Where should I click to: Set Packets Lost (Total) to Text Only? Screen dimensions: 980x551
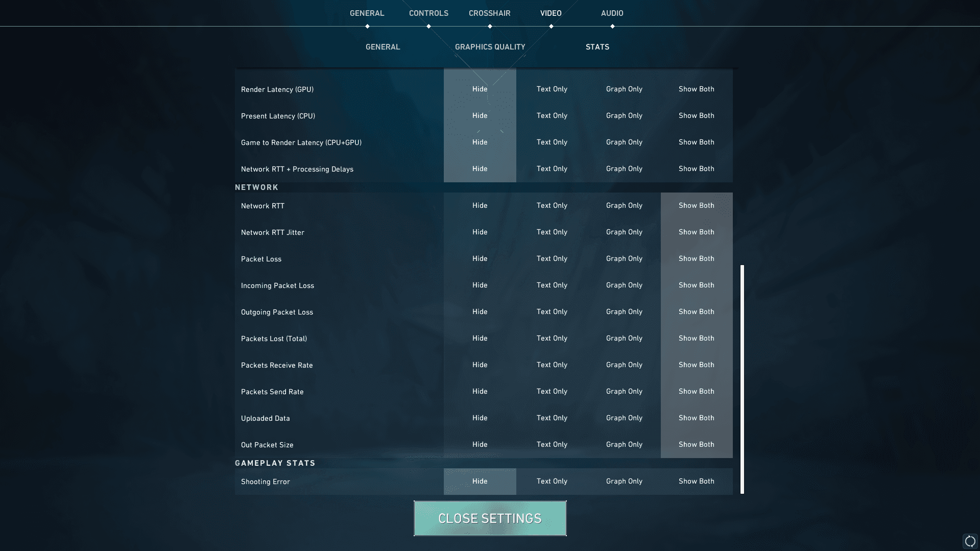click(x=552, y=339)
